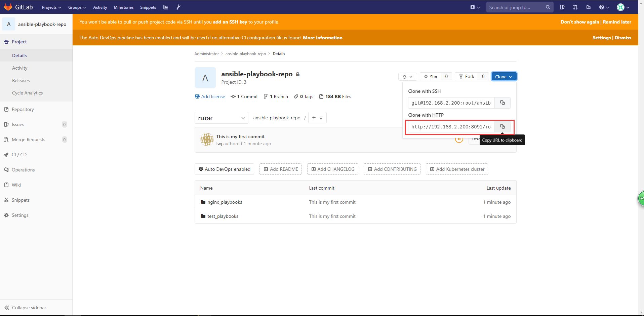Click ansible-playbook-repo breadcrumb
Screen dimensions: 644x316
(x=246, y=54)
